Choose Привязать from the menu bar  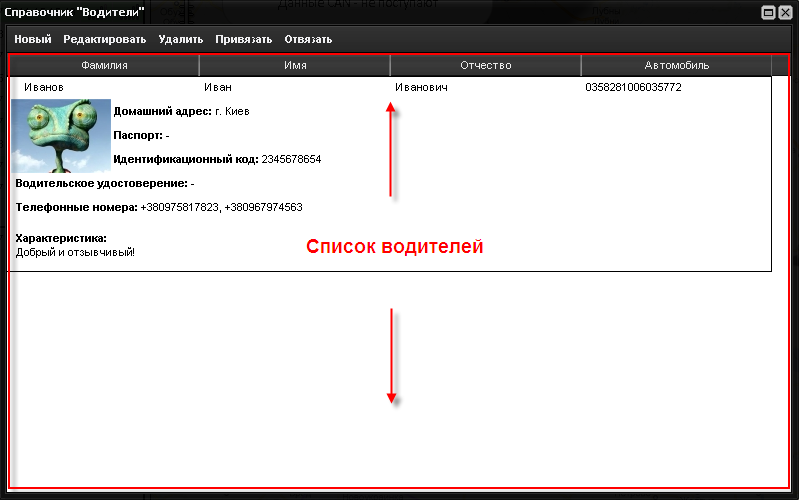click(x=243, y=40)
